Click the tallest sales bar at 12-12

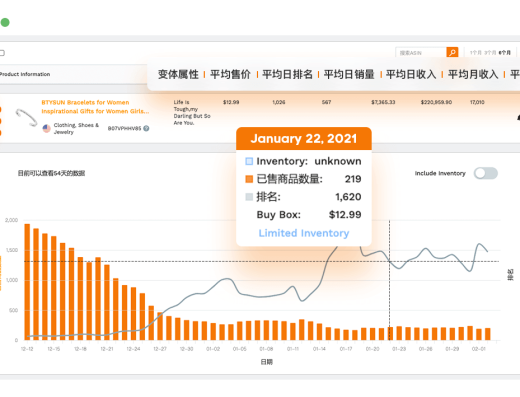point(27,282)
